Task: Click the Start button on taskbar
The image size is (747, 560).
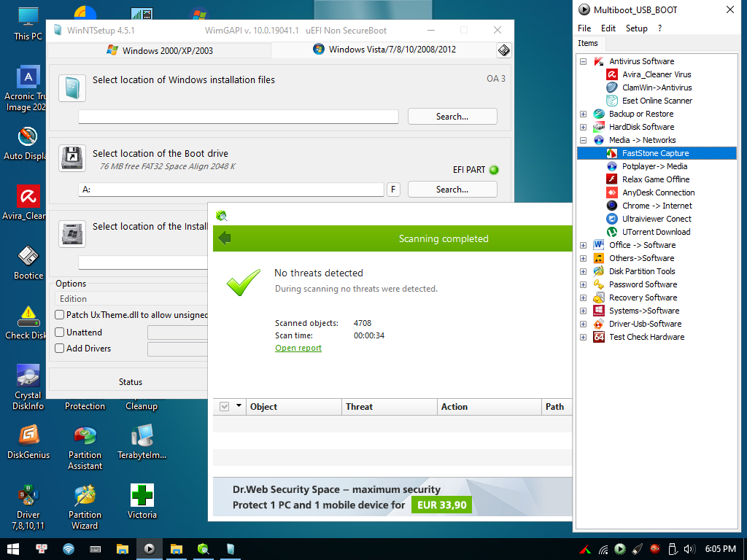Action: tap(13, 549)
